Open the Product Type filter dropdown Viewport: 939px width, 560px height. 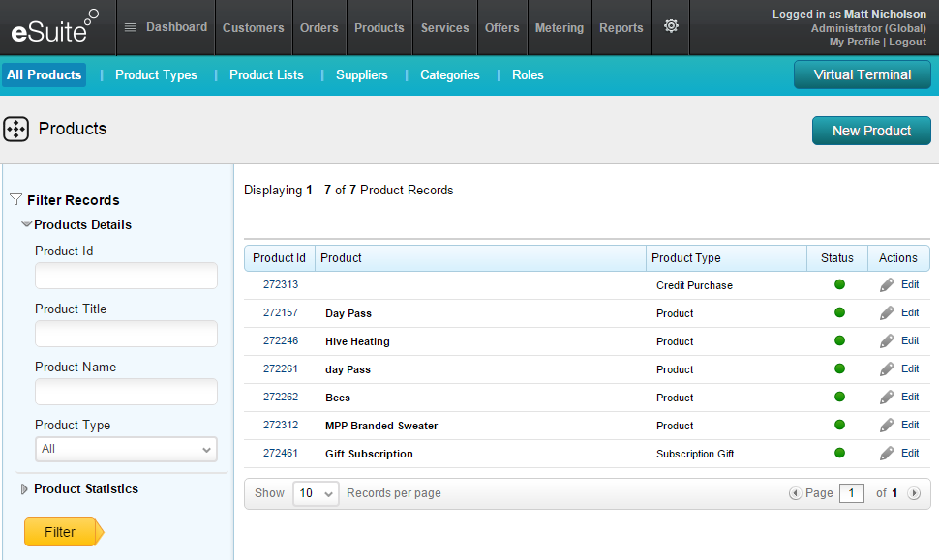click(126, 449)
